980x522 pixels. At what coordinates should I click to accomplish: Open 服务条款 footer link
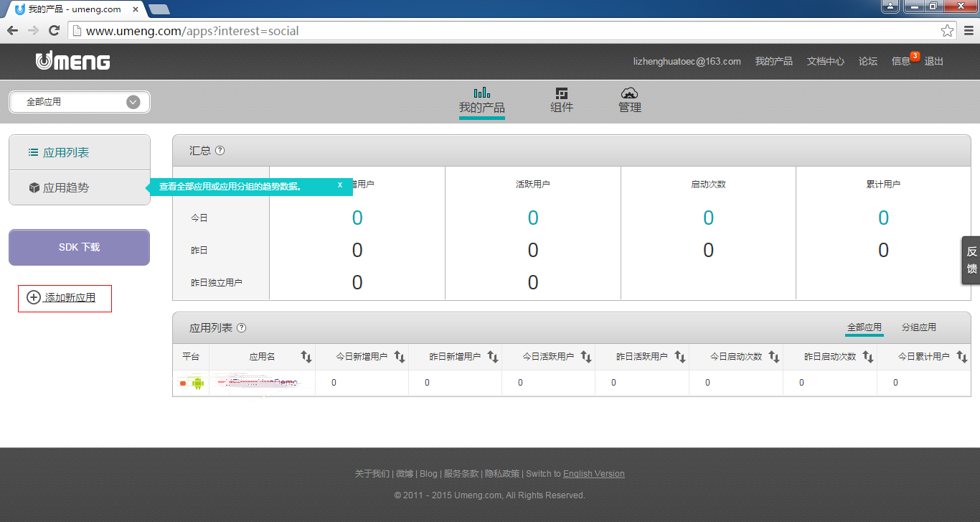coord(461,474)
